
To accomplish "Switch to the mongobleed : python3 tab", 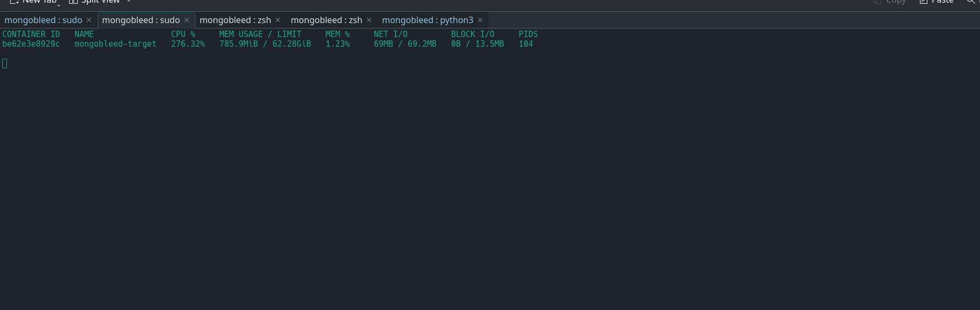I will (427, 20).
